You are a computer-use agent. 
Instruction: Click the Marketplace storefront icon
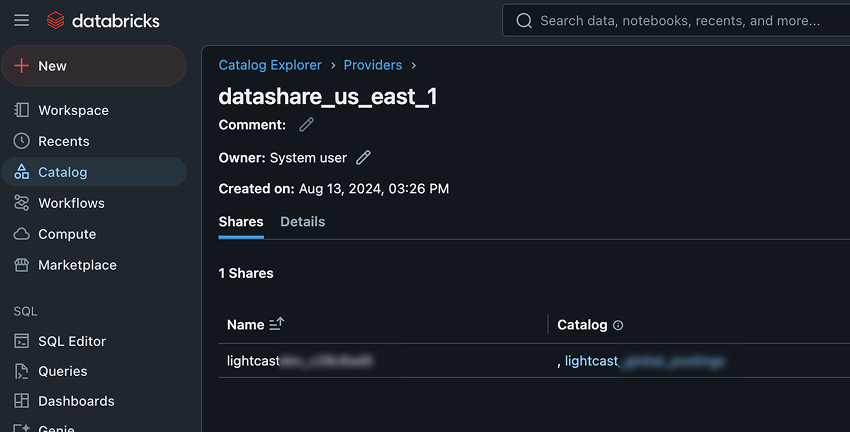(22, 265)
